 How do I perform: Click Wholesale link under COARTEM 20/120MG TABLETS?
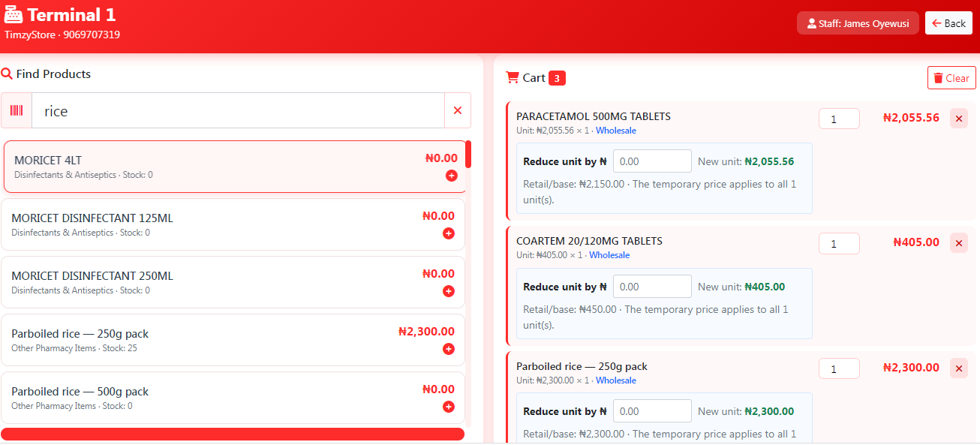[609, 255]
